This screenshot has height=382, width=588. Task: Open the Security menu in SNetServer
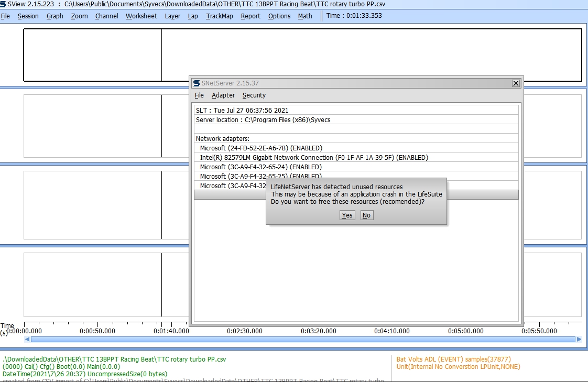[x=254, y=95]
